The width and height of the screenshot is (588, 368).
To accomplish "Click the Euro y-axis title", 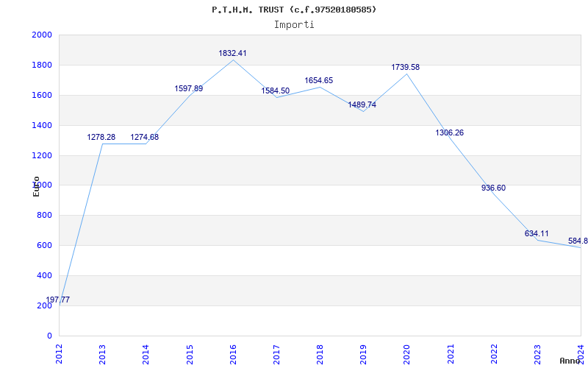I will pos(36,185).
